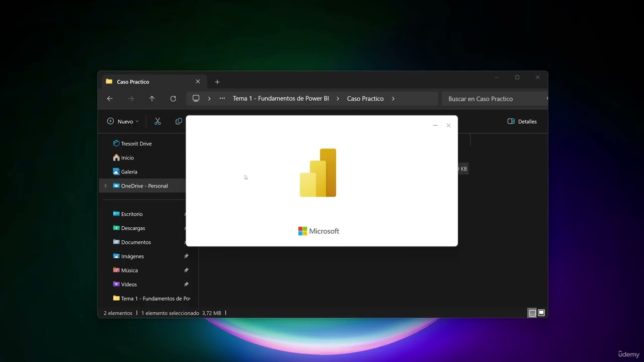Screen dimensions: 644x362
Task: Click the pin icon next to Imágenes
Action: pyautogui.click(x=186, y=256)
